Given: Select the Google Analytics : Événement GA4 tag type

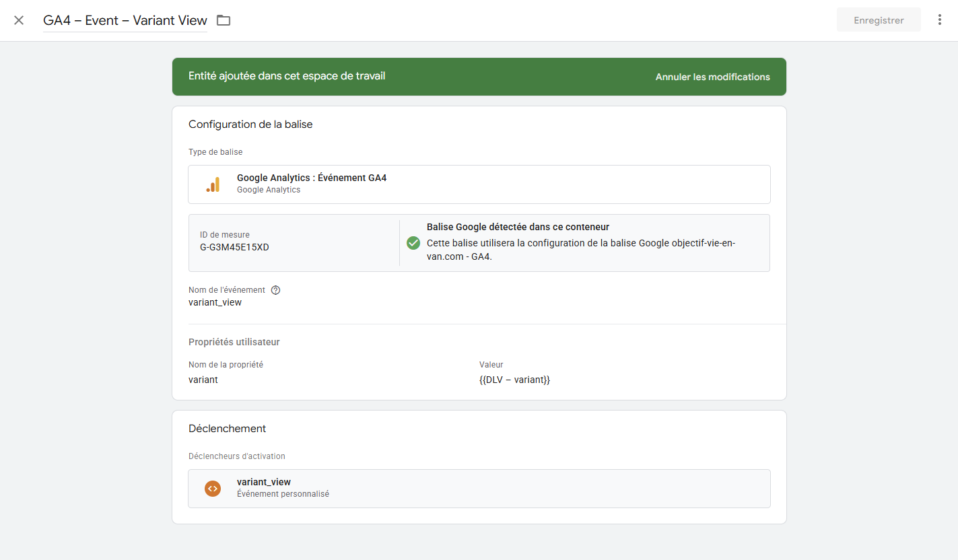Looking at the screenshot, I should pyautogui.click(x=312, y=178).
